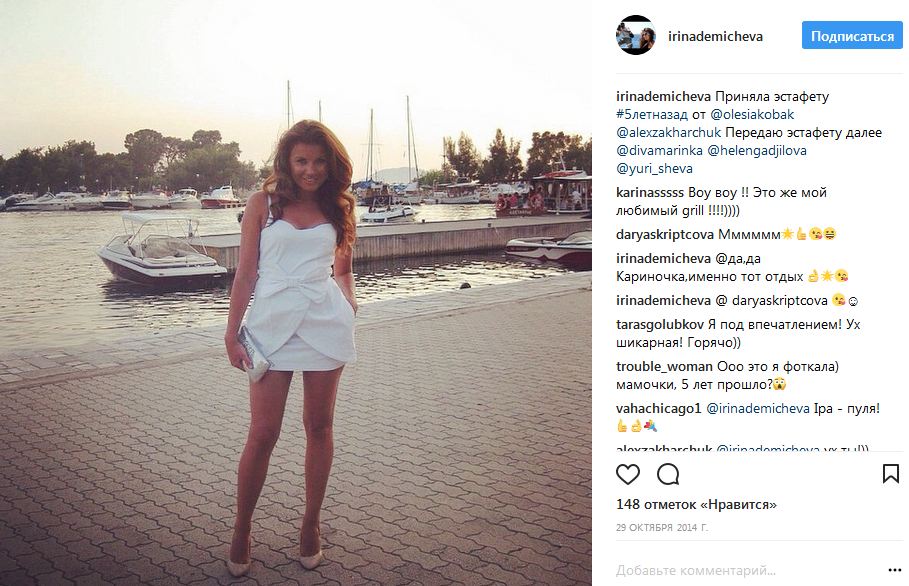View 148 отметок «Нравится» likes list
The image size is (909, 586).
[x=696, y=504]
